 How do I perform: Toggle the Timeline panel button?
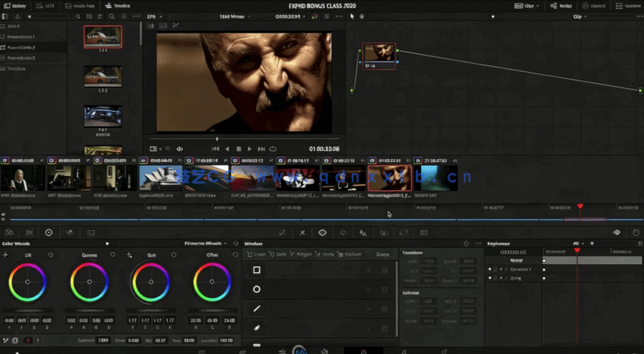(118, 6)
